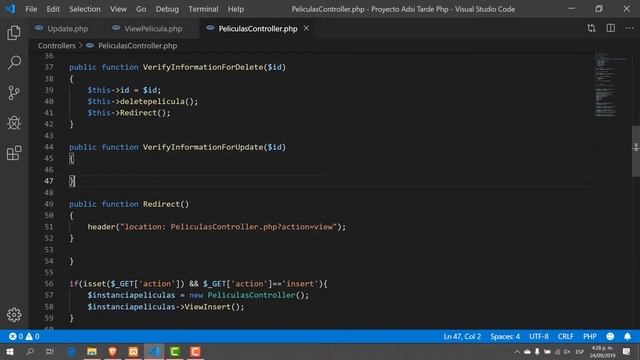
Task: Change indentation via Spaces: 4
Action: click(x=505, y=336)
